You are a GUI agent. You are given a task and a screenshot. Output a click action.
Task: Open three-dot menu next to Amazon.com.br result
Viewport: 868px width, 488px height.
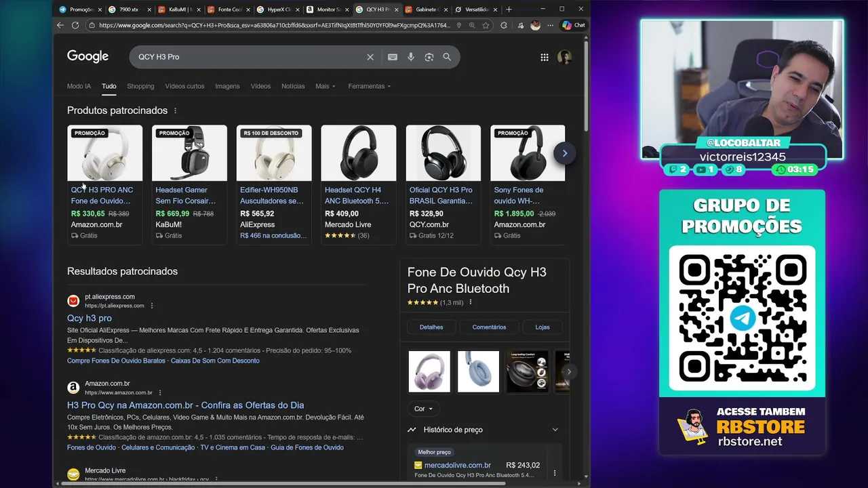click(160, 392)
